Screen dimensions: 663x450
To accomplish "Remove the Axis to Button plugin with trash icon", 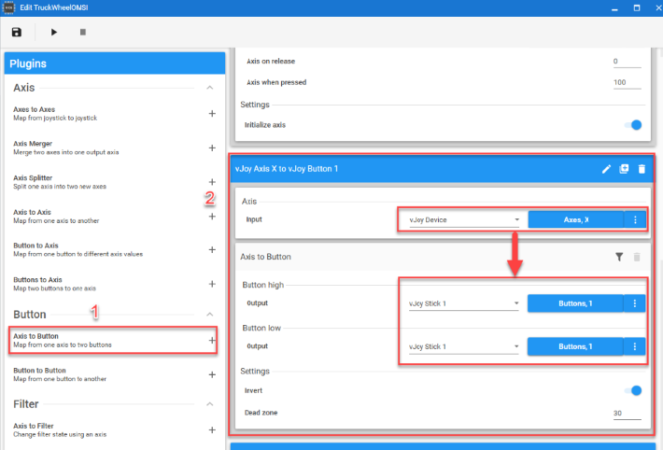I will (637, 257).
